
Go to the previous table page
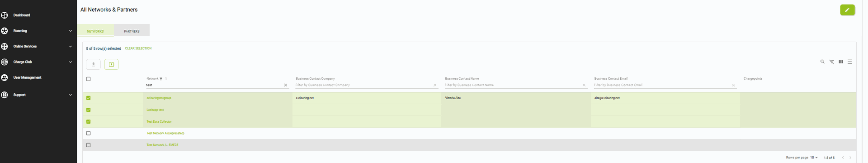coord(843,158)
